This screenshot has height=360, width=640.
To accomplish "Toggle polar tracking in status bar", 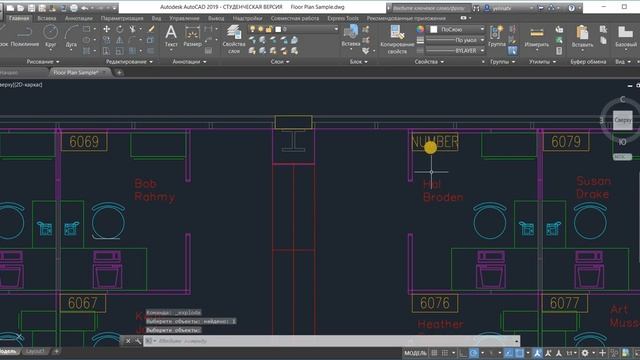I will coord(474,353).
